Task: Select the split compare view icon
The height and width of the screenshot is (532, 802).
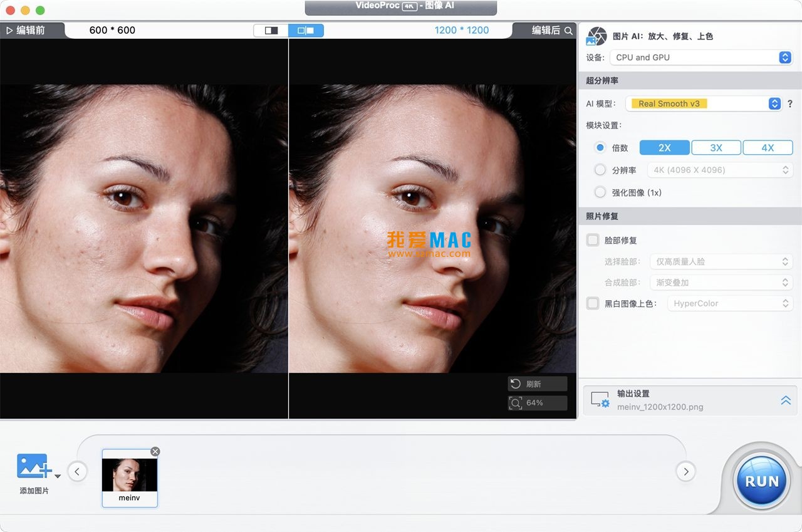Action: tap(271, 30)
